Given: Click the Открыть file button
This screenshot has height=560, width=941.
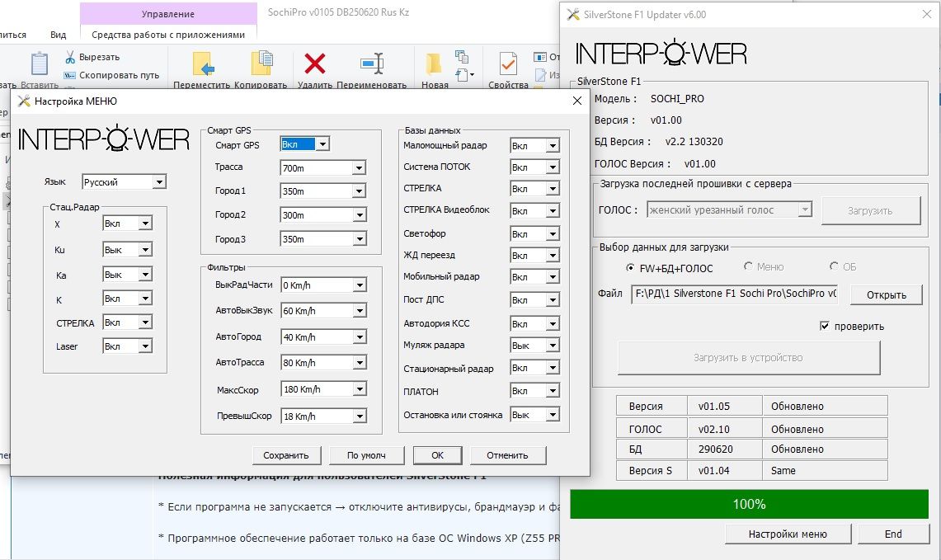Looking at the screenshot, I should click(887, 294).
